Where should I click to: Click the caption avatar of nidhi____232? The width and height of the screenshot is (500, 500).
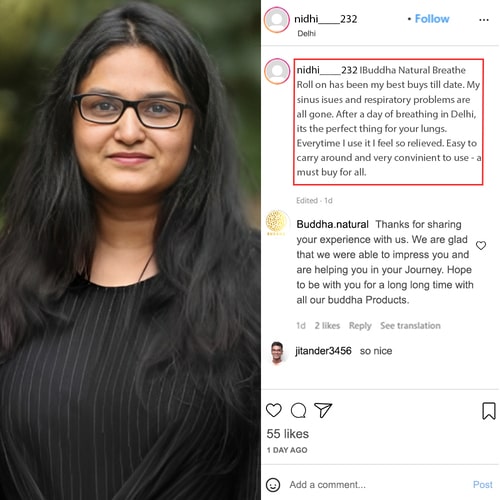pos(277,71)
